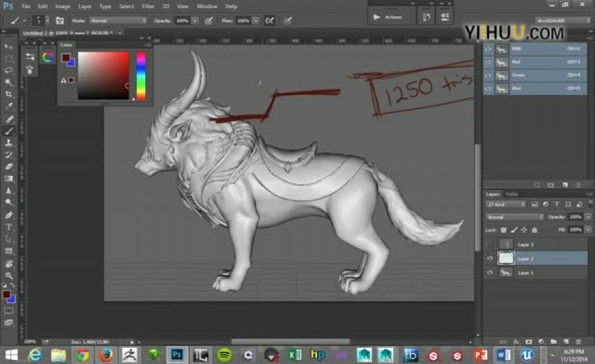
Task: Select the Rectangular Marquee tool
Action: click(x=8, y=59)
